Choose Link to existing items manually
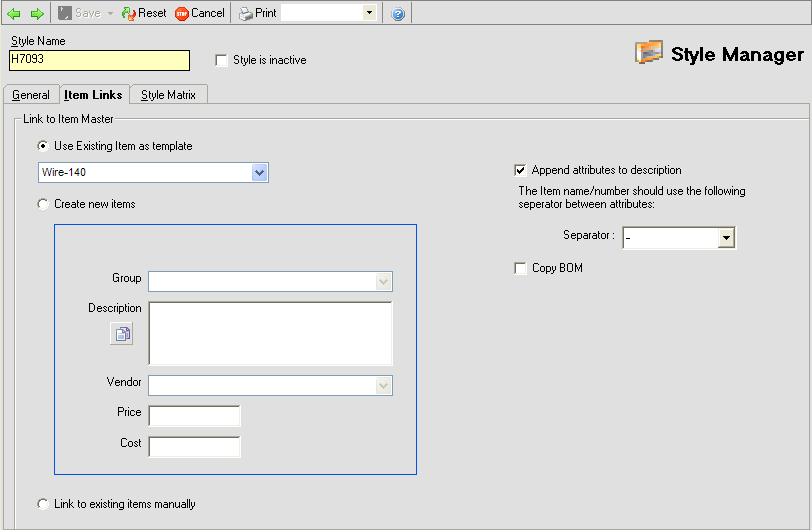The image size is (812, 532). click(x=42, y=504)
